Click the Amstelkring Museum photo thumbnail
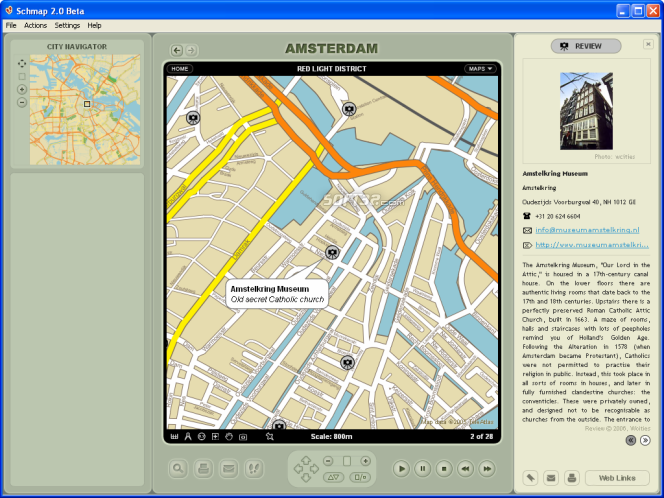664x498 pixels. tap(586, 111)
